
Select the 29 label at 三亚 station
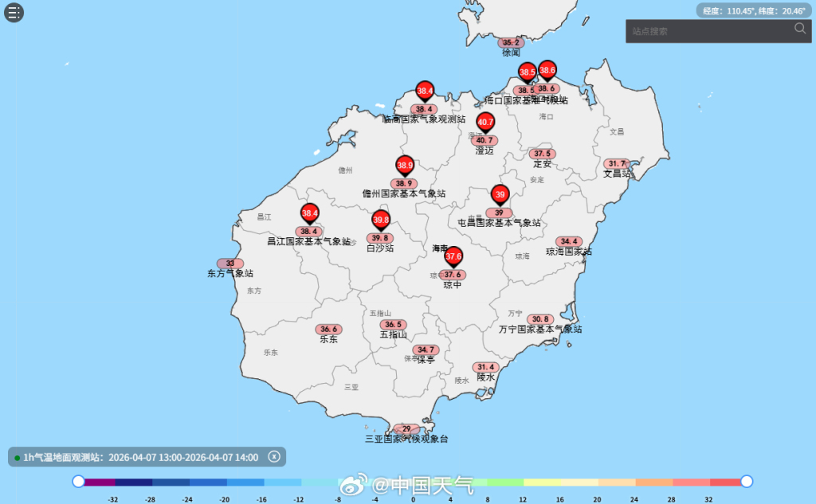(x=406, y=429)
